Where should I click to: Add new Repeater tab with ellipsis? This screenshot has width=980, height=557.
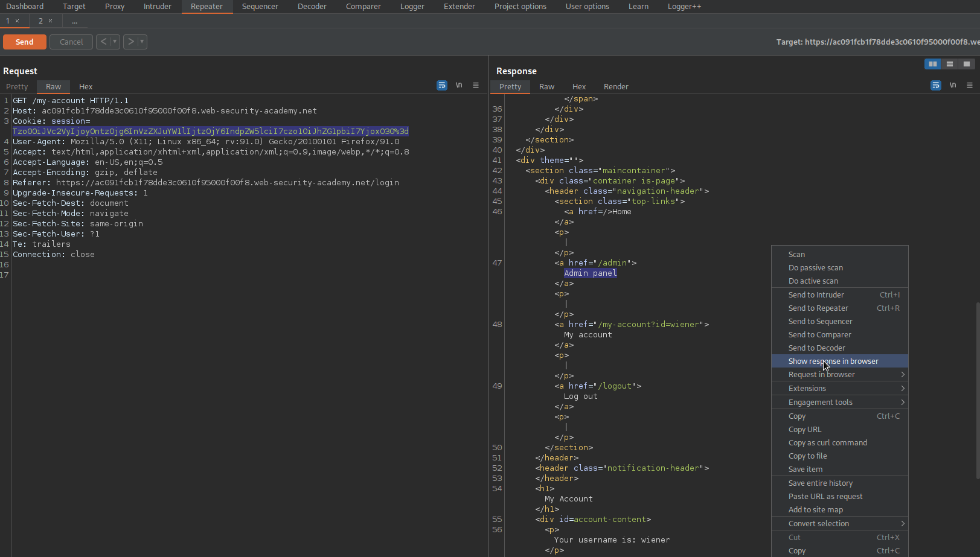click(75, 21)
